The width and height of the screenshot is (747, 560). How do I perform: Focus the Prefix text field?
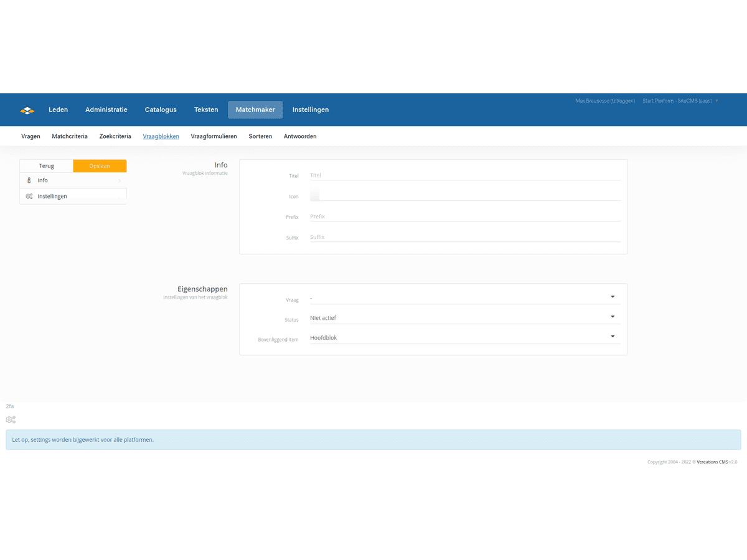pyautogui.click(x=464, y=217)
